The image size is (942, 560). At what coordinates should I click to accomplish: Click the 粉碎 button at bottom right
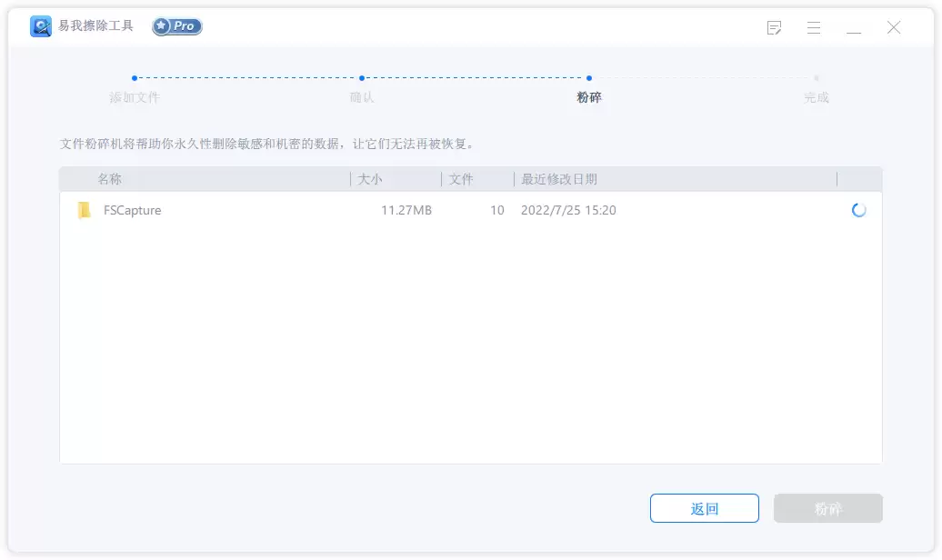coord(827,508)
